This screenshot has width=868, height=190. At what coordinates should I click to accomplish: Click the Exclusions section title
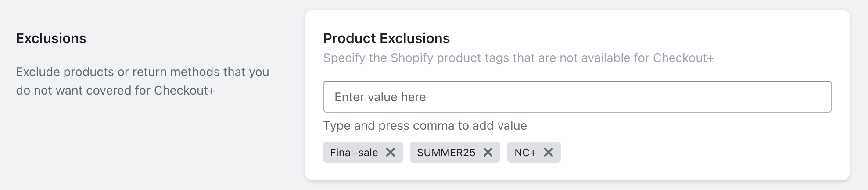[x=51, y=38]
